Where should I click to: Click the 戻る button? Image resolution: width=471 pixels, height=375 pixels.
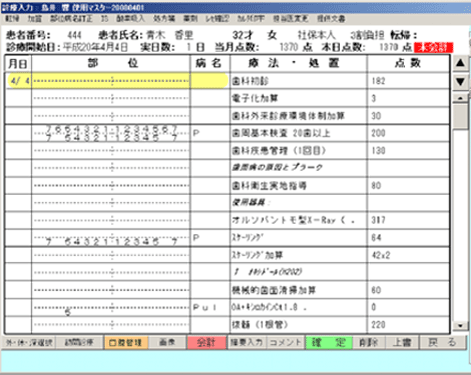coord(443,342)
